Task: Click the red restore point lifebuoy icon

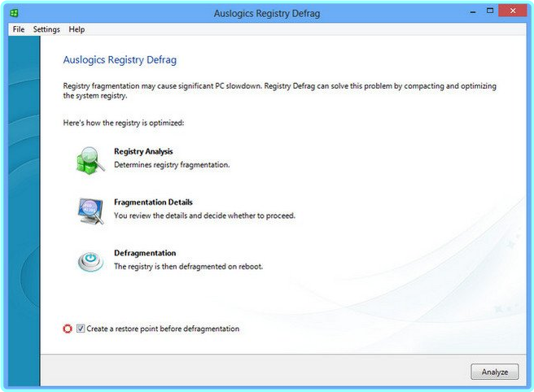Action: 68,329
